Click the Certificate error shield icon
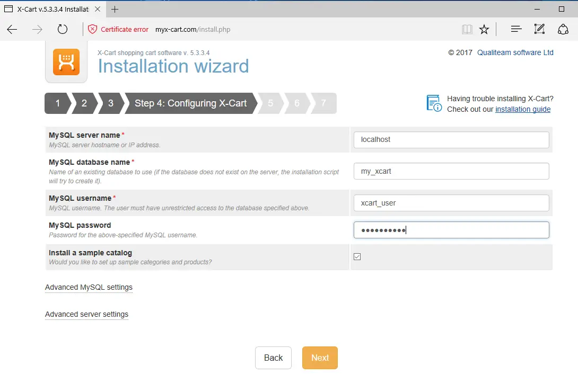 point(92,29)
